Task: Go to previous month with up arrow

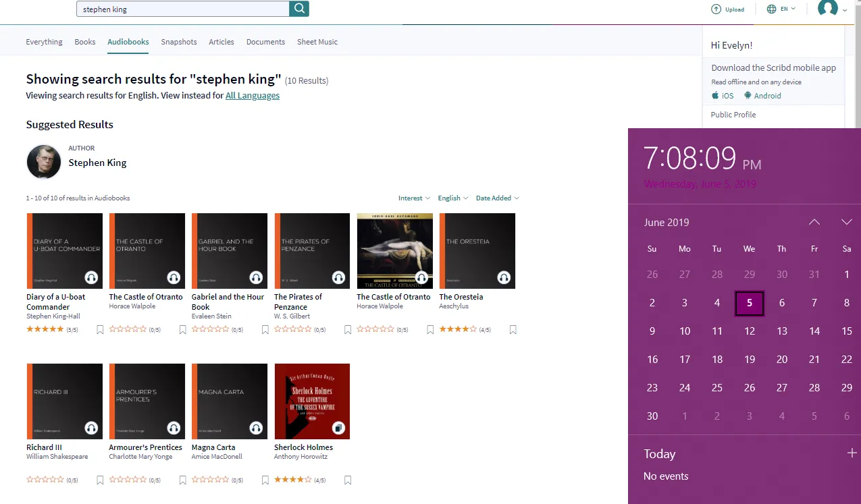Action: pyautogui.click(x=814, y=222)
